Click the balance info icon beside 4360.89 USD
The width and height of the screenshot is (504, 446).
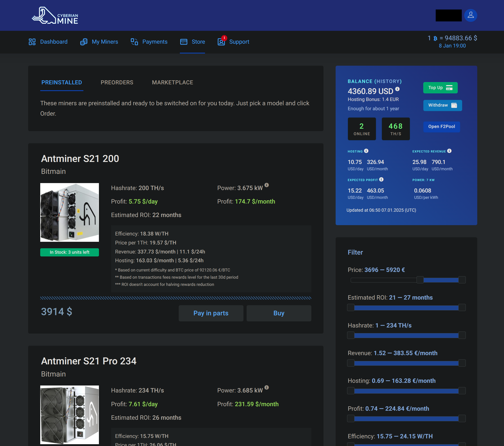[x=397, y=89]
